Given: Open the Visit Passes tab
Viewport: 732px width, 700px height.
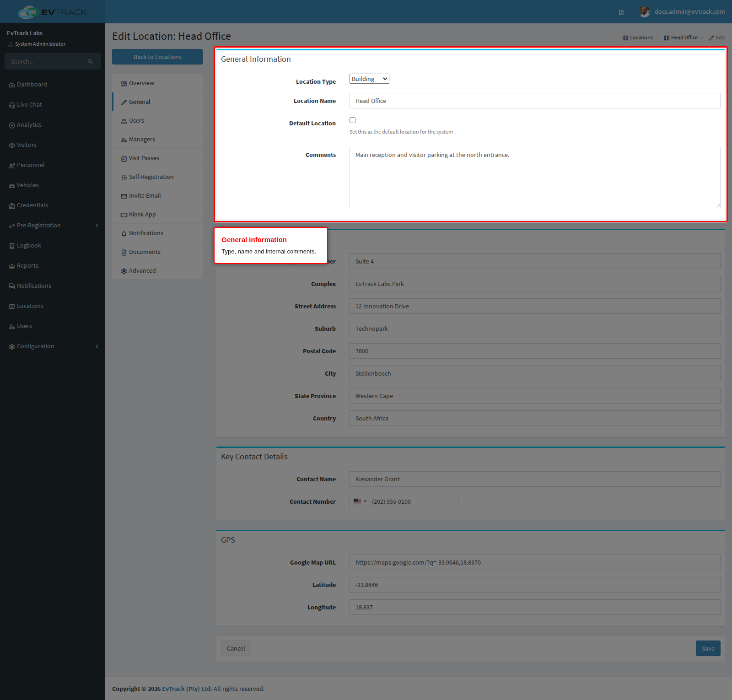Looking at the screenshot, I should tap(157, 158).
